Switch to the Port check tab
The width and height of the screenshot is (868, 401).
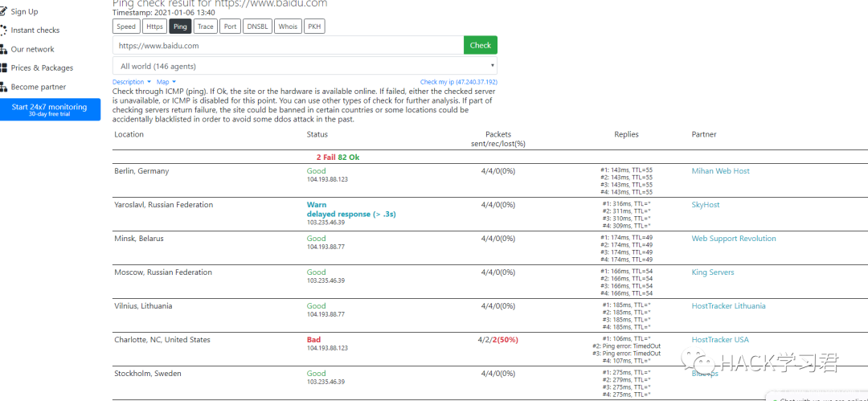tap(231, 26)
